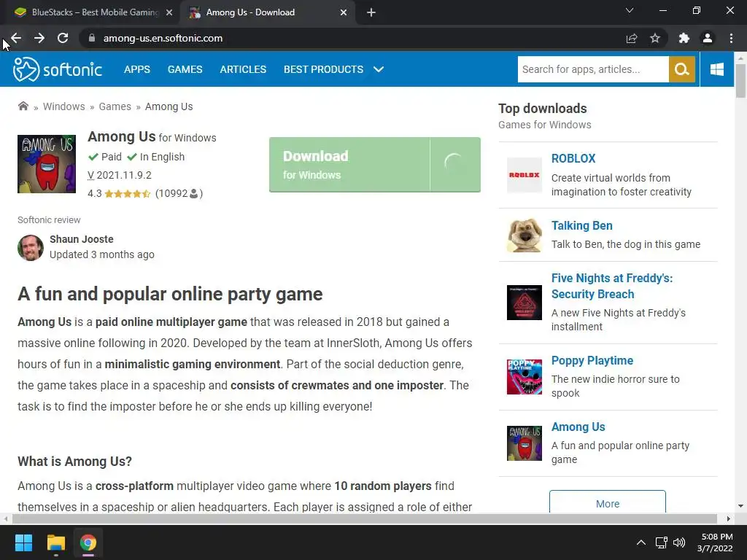This screenshot has height=560, width=747.
Task: Click Shaun Jooste's author avatar
Action: pyautogui.click(x=31, y=248)
